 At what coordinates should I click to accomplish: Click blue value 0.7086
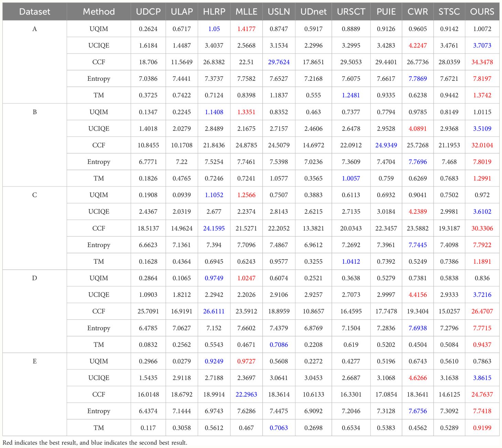279,345
